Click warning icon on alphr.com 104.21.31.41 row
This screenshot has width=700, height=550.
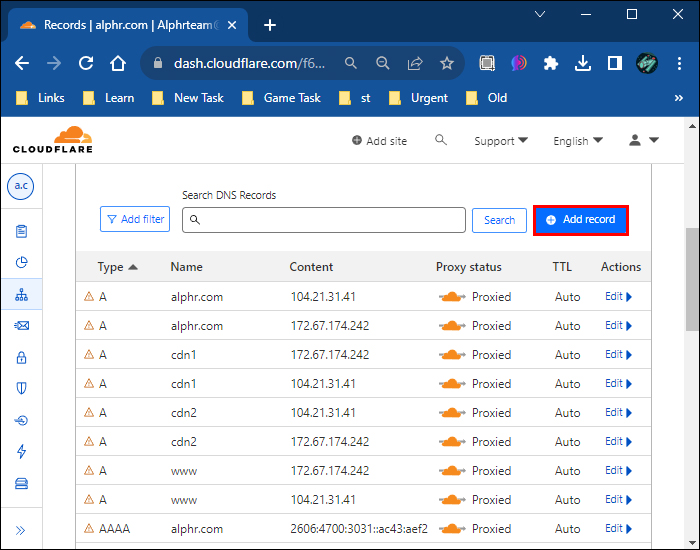(x=89, y=296)
